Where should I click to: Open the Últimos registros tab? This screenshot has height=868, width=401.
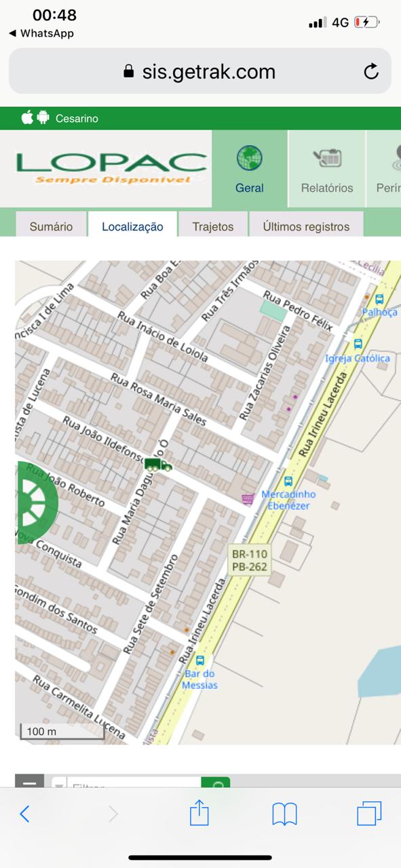306,226
